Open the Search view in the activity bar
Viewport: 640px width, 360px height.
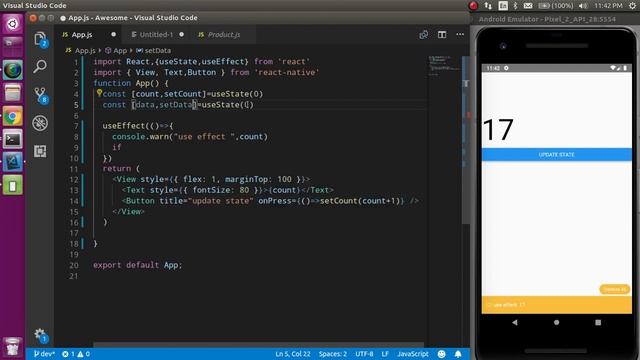(x=40, y=66)
